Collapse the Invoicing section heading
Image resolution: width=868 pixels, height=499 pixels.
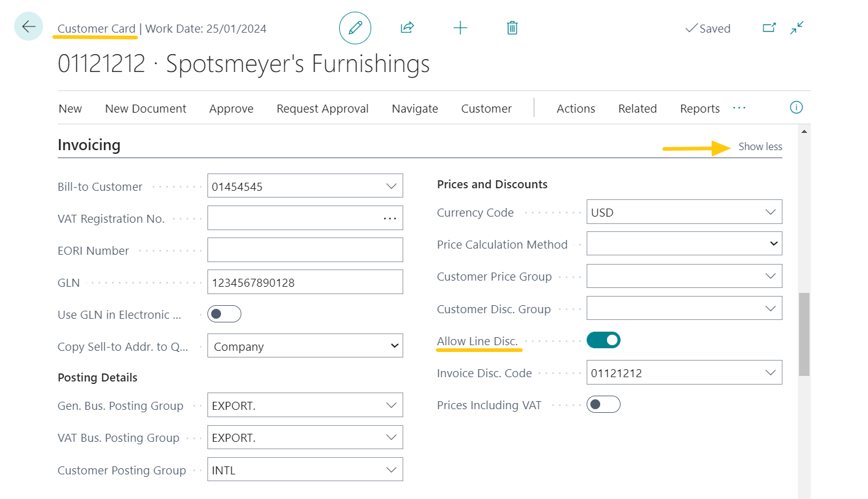(x=89, y=145)
